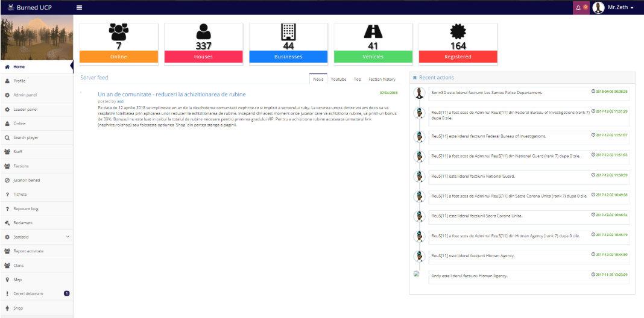The height and width of the screenshot is (318, 644).
Task: Switch to the Youtube tab
Action: coord(338,79)
